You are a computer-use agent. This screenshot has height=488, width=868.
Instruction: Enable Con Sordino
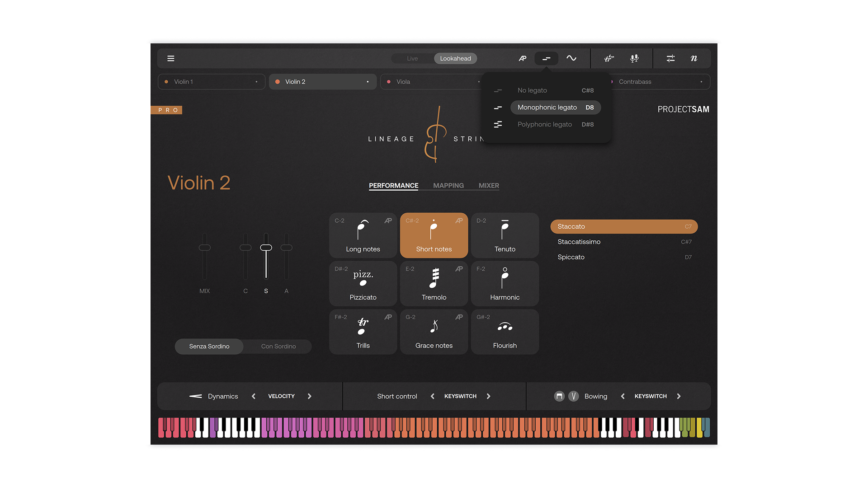pos(278,347)
